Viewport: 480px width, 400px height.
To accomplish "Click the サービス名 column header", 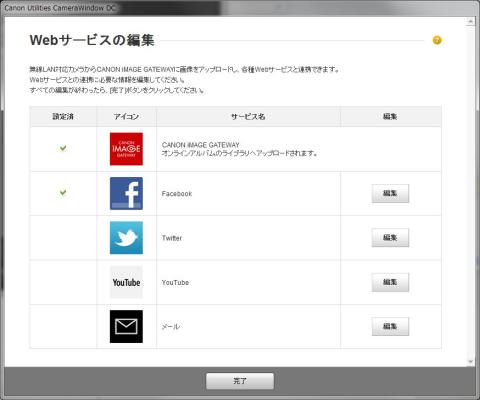I will pyautogui.click(x=248, y=116).
